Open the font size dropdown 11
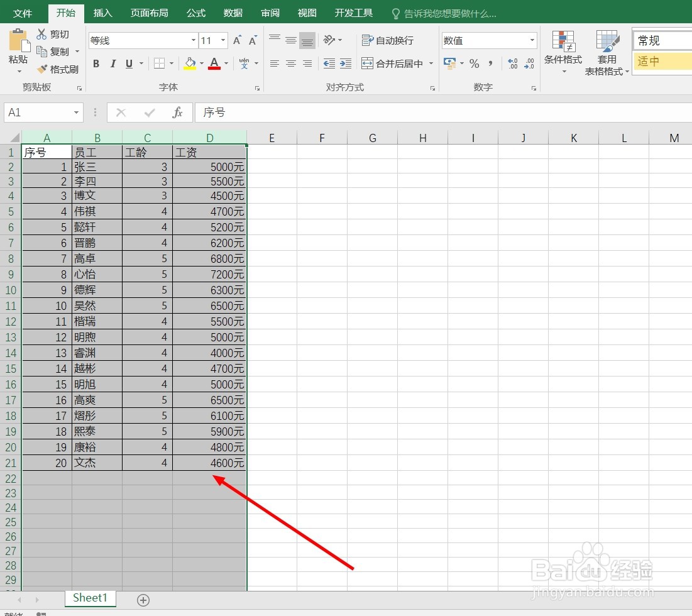This screenshot has height=616, width=692. tap(223, 40)
